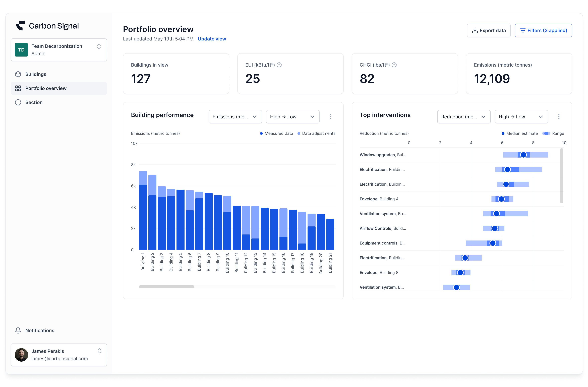Screen dimensions: 588x387
Task: Click the Buildings cube icon in sidebar
Action: click(18, 74)
